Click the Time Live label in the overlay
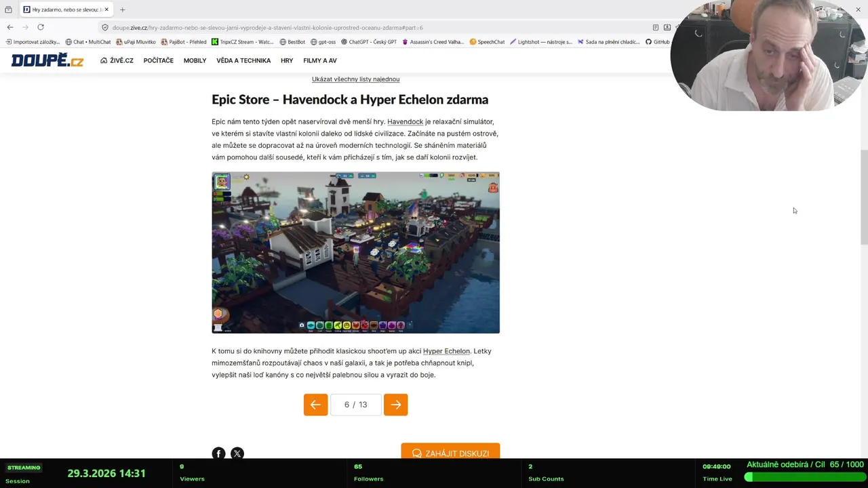Viewport: 868px width, 488px height. tap(717, 479)
